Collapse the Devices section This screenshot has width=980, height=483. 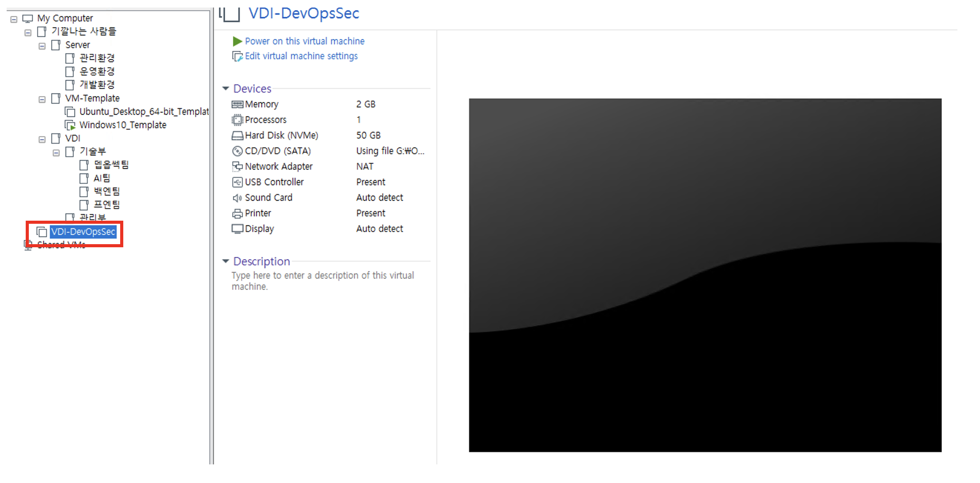coord(226,89)
